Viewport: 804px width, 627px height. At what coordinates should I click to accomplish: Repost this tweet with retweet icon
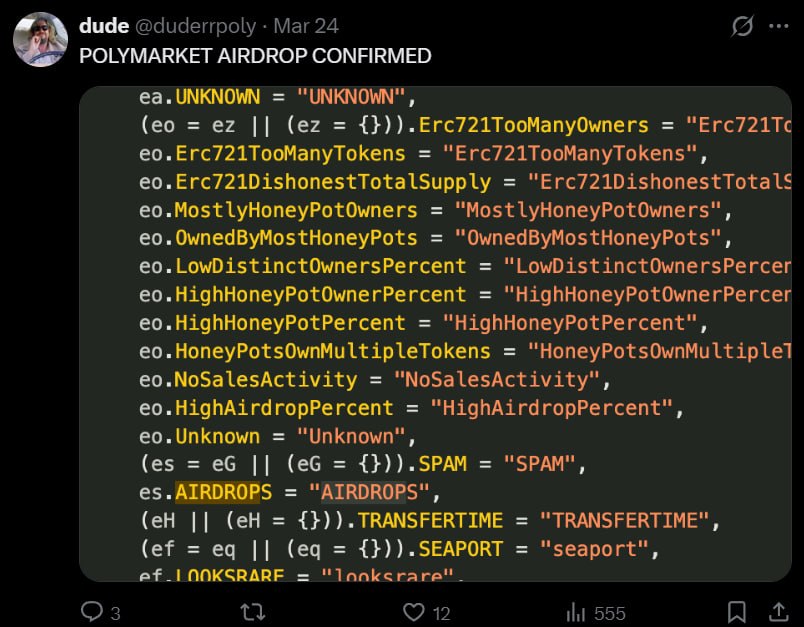click(252, 612)
